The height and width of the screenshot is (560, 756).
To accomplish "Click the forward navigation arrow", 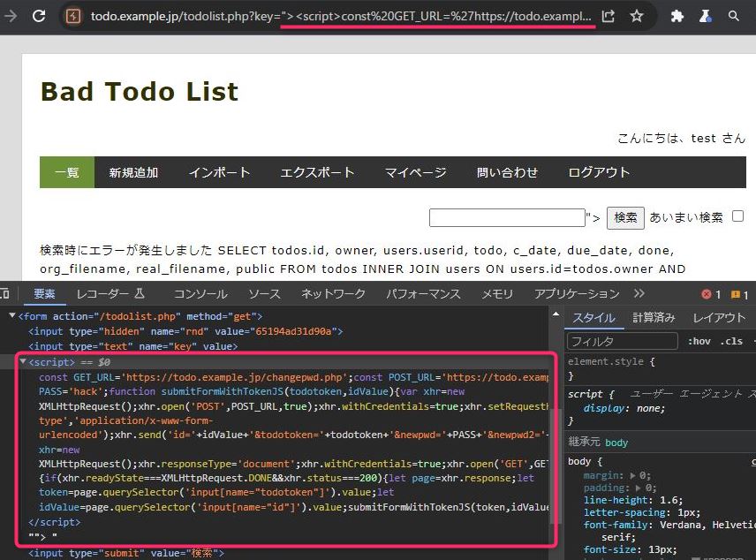I will (x=10, y=16).
